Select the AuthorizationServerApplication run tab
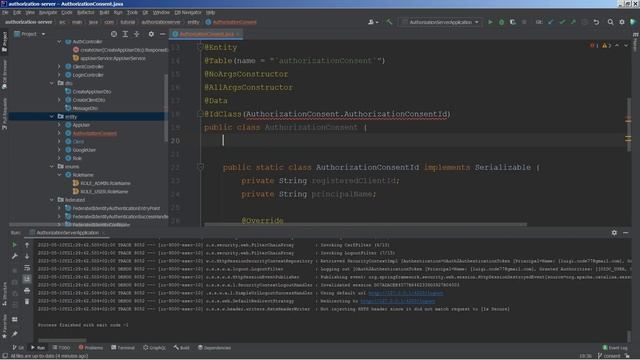This screenshot has width=640, height=360. (x=67, y=233)
